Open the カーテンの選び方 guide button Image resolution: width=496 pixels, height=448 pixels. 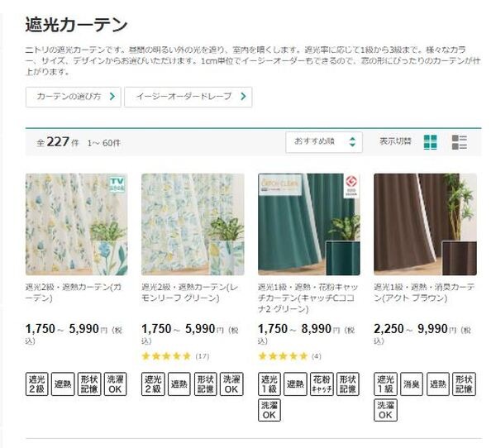(x=73, y=97)
